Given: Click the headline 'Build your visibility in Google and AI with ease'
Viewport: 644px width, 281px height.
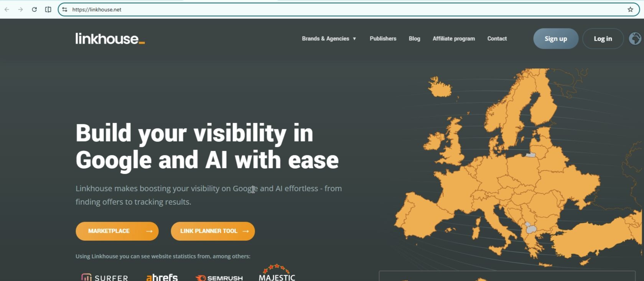Looking at the screenshot, I should pyautogui.click(x=207, y=146).
